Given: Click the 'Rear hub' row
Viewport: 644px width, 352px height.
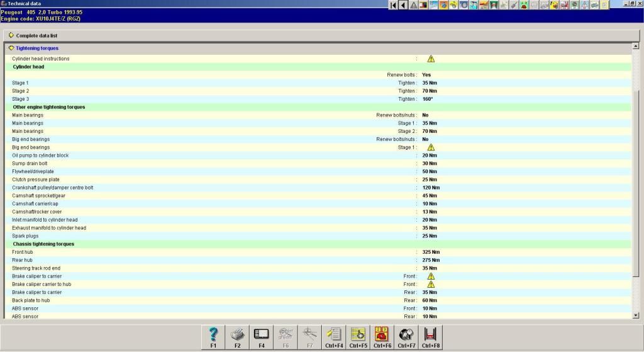Looking at the screenshot, I should (x=318, y=260).
